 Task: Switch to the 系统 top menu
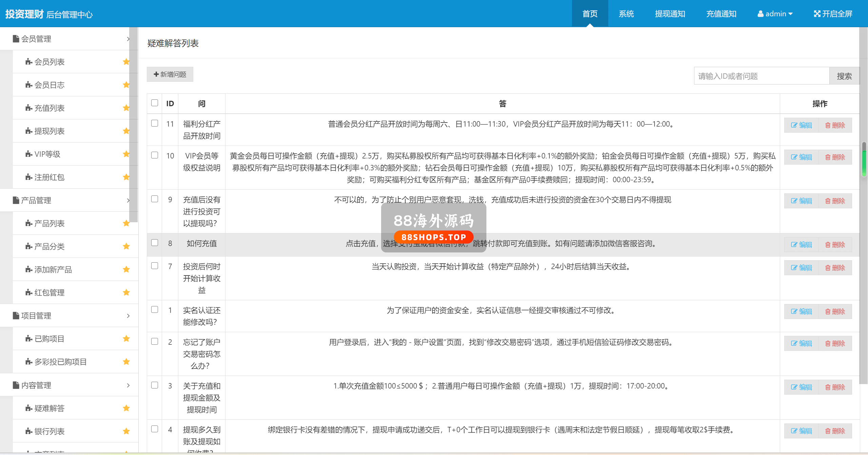point(626,14)
